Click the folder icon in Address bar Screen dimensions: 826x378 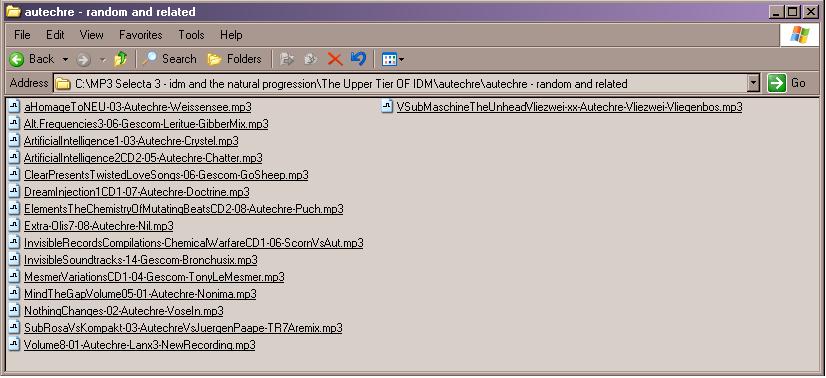[x=63, y=84]
